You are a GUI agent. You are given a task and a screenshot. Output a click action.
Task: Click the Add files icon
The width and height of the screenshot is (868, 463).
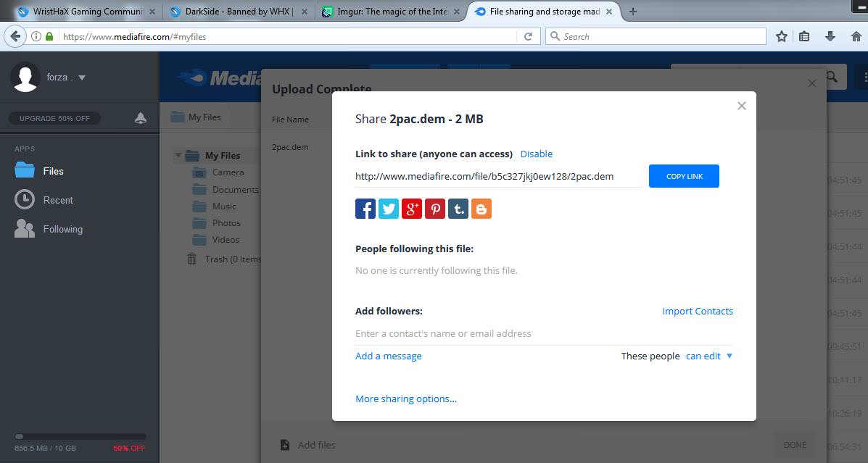pos(284,445)
